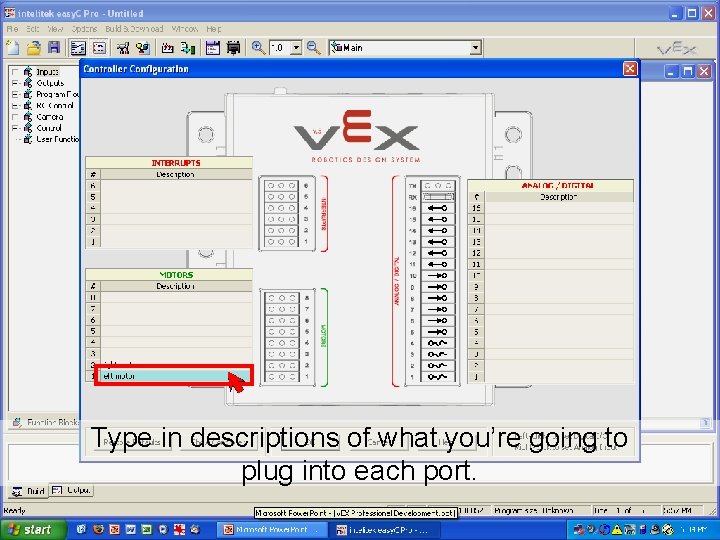This screenshot has width=720, height=540.
Task: Toggle analog/digital port 1 sensor symbol
Action: (437, 377)
